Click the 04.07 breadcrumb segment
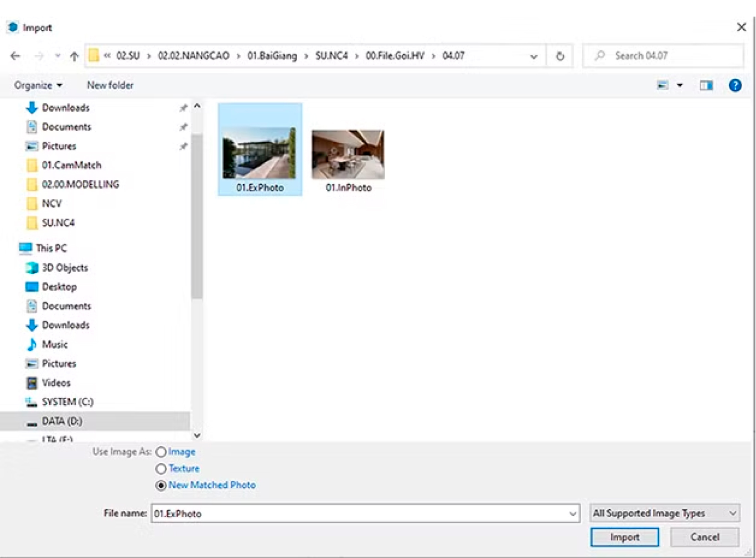 point(453,56)
